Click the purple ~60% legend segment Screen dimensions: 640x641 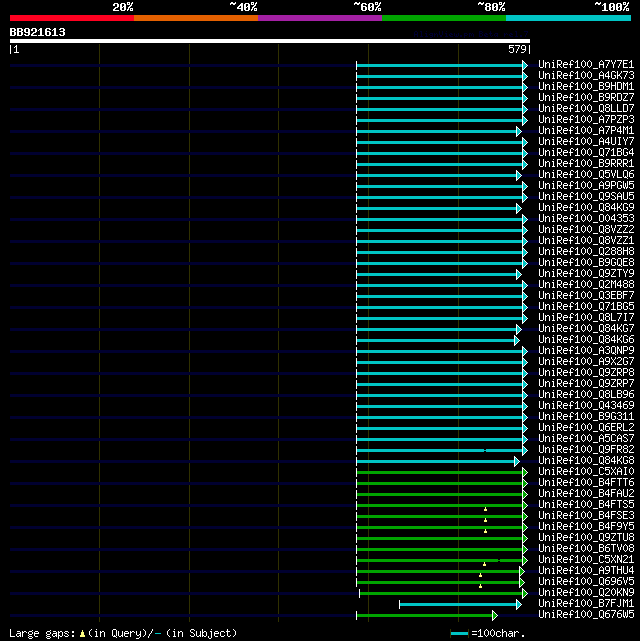[x=320, y=18]
